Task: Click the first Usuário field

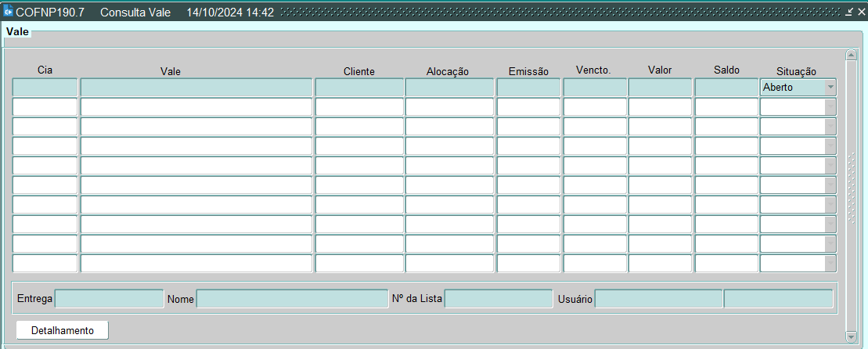Action: [658, 299]
